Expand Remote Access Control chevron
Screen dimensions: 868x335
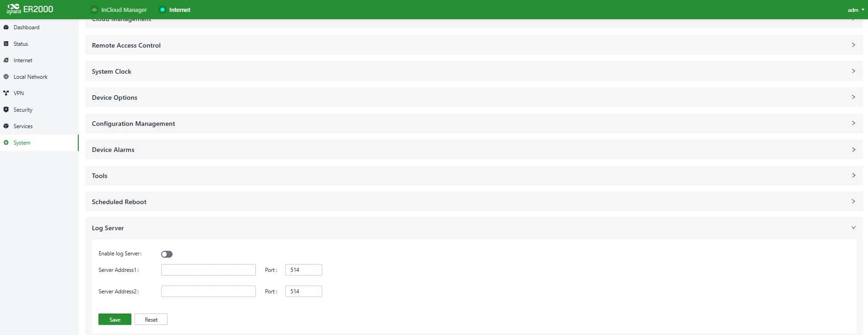tap(853, 45)
